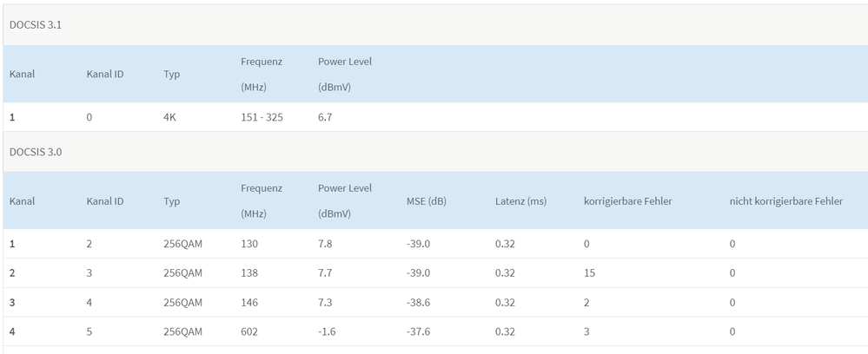Click the 7.7 power level value
868x354 pixels.
point(325,273)
